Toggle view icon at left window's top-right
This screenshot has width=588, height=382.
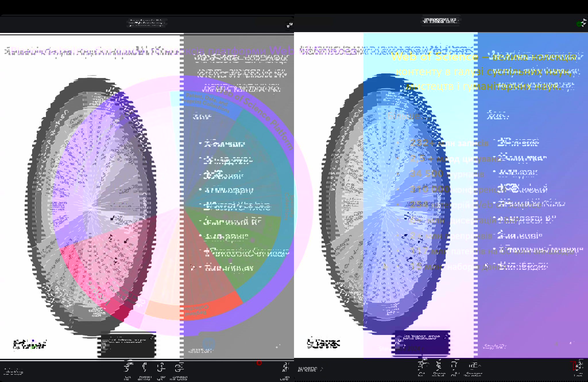[289, 25]
